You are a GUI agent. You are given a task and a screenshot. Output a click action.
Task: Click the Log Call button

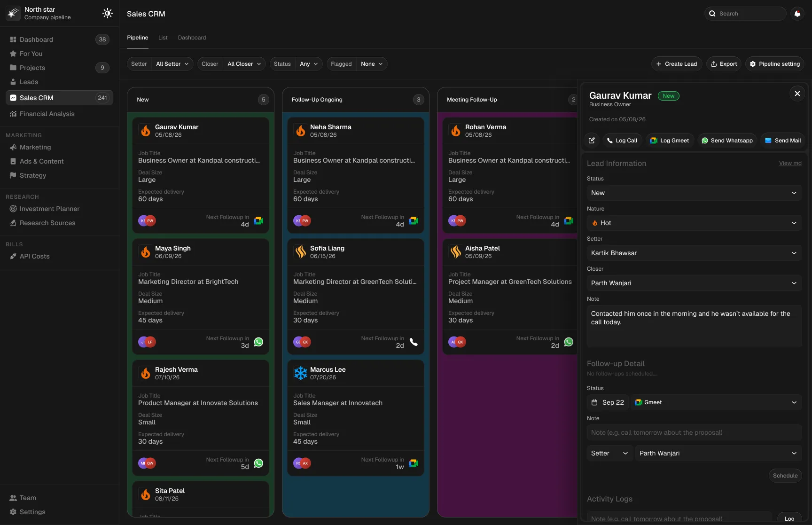622,141
